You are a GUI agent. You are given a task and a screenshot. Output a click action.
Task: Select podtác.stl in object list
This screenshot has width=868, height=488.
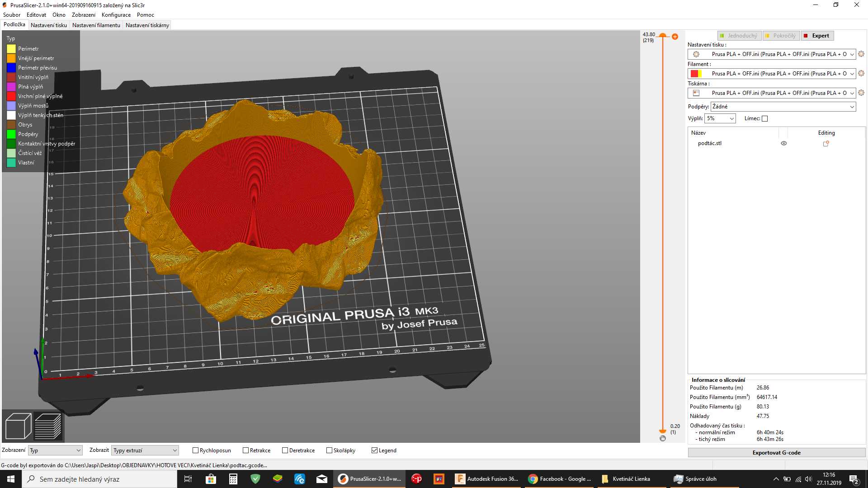tap(710, 143)
